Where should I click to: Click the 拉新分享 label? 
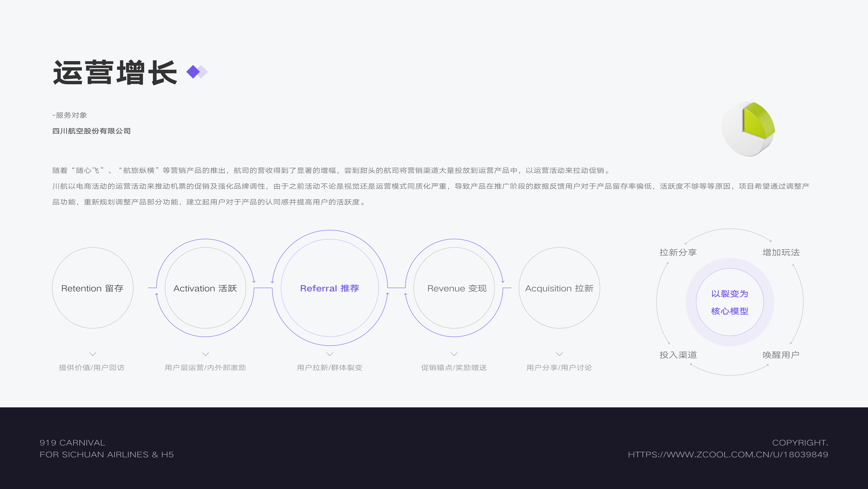coord(678,252)
